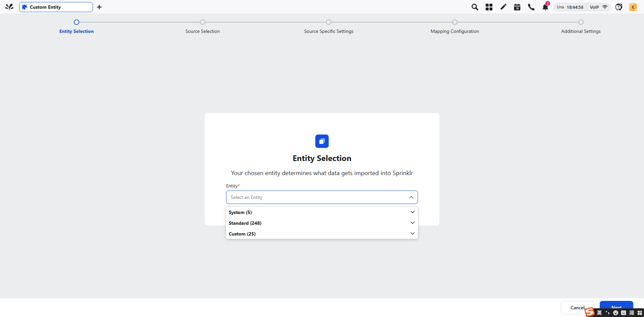Go to Mapping Configuration step
Screen dimensions: 644x317
click(455, 31)
